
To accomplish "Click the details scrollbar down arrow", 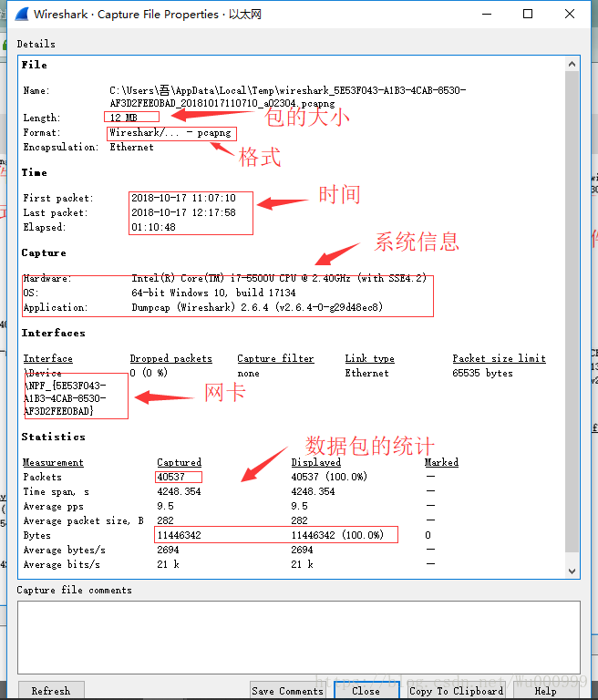I will tap(572, 571).
